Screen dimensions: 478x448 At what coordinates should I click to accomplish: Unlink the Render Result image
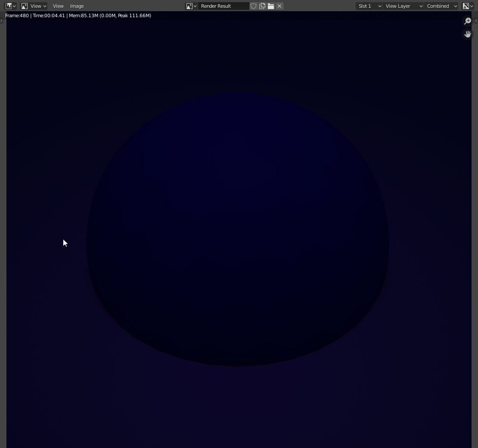click(279, 6)
